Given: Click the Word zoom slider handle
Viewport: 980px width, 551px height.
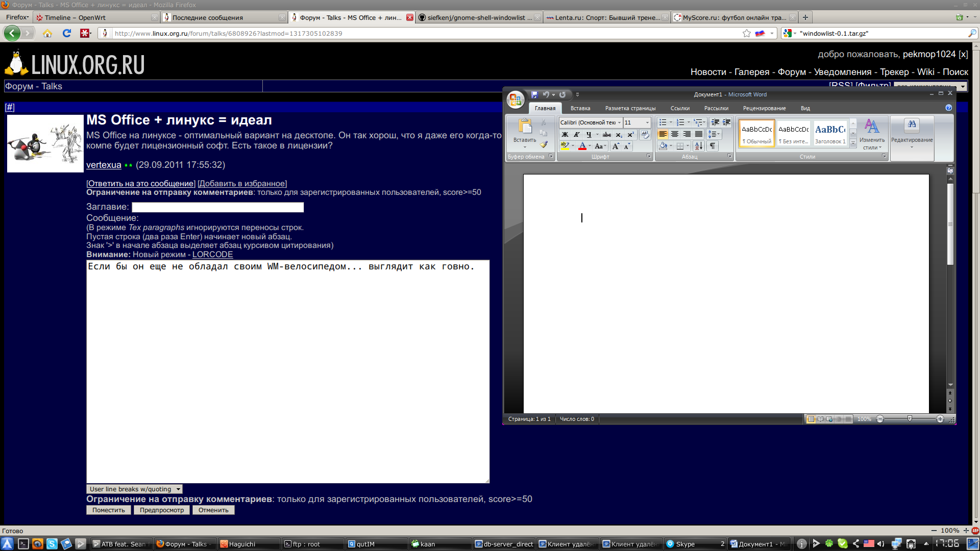Looking at the screenshot, I should point(910,419).
